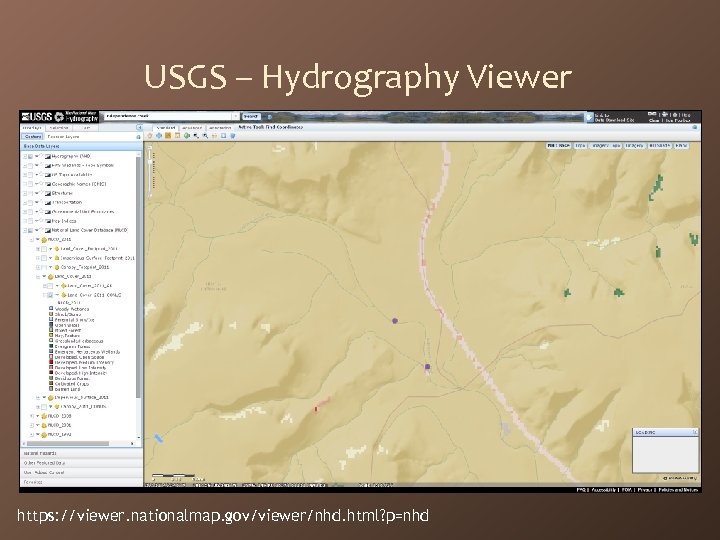Collapse National Land Cover Database node

(x=25, y=231)
